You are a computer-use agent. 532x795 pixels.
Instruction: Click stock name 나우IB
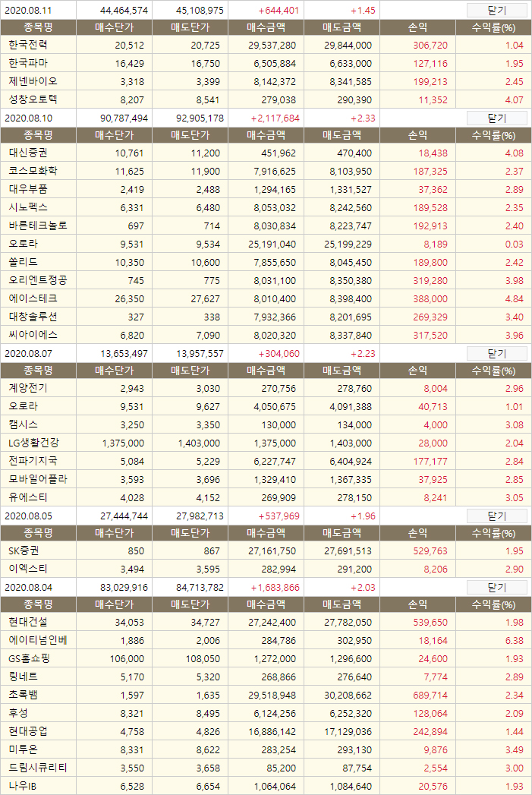coord(22,787)
